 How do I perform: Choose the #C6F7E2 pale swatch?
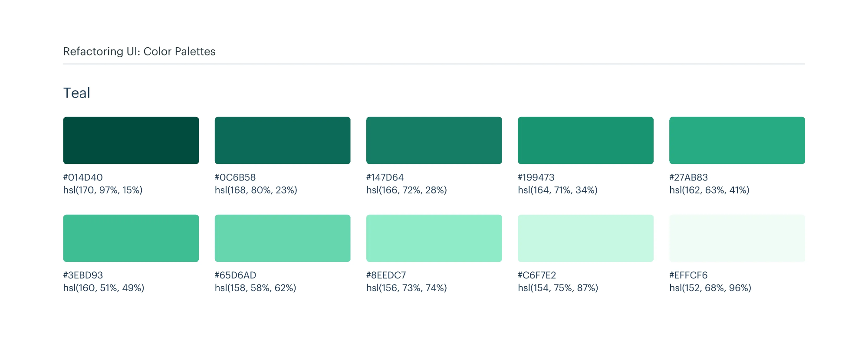pyautogui.click(x=585, y=238)
